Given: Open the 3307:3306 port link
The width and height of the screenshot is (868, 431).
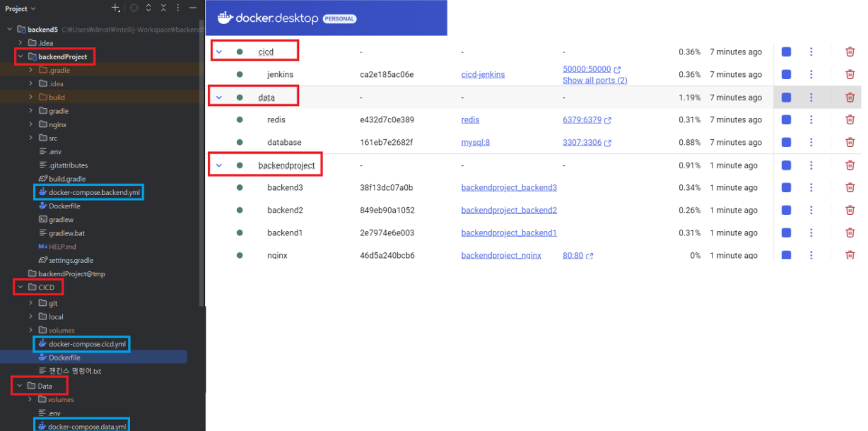Looking at the screenshot, I should pos(582,143).
